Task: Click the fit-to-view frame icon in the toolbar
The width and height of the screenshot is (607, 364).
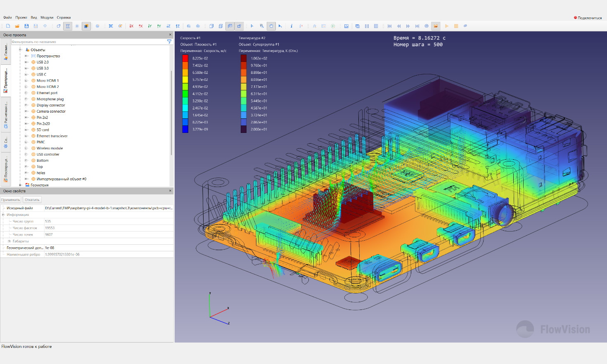Action: click(111, 26)
